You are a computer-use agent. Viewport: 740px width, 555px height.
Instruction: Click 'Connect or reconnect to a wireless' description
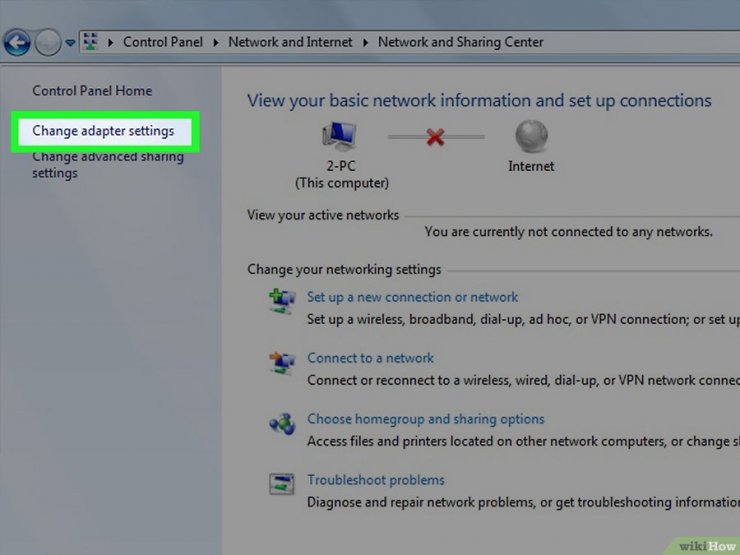523,380
